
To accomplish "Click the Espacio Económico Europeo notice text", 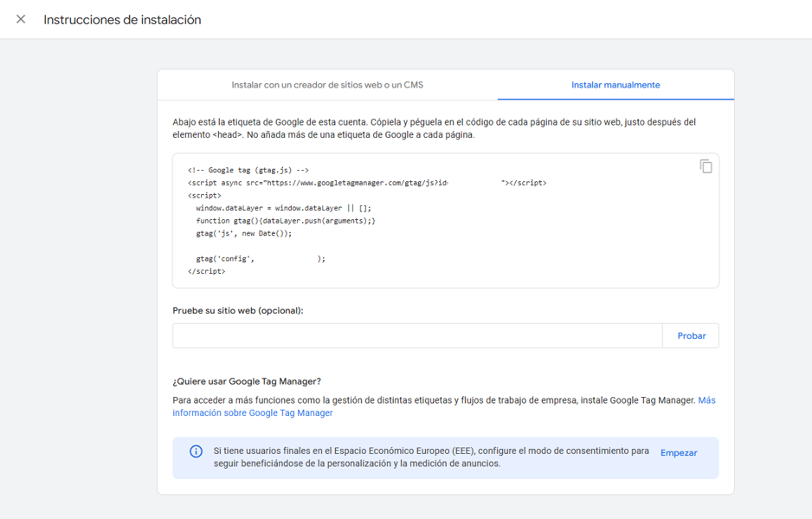I will tap(431, 457).
